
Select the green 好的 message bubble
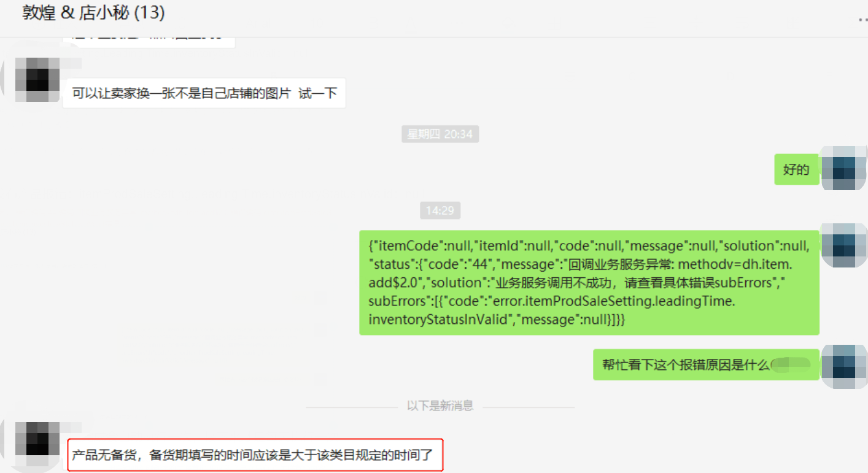[796, 170]
